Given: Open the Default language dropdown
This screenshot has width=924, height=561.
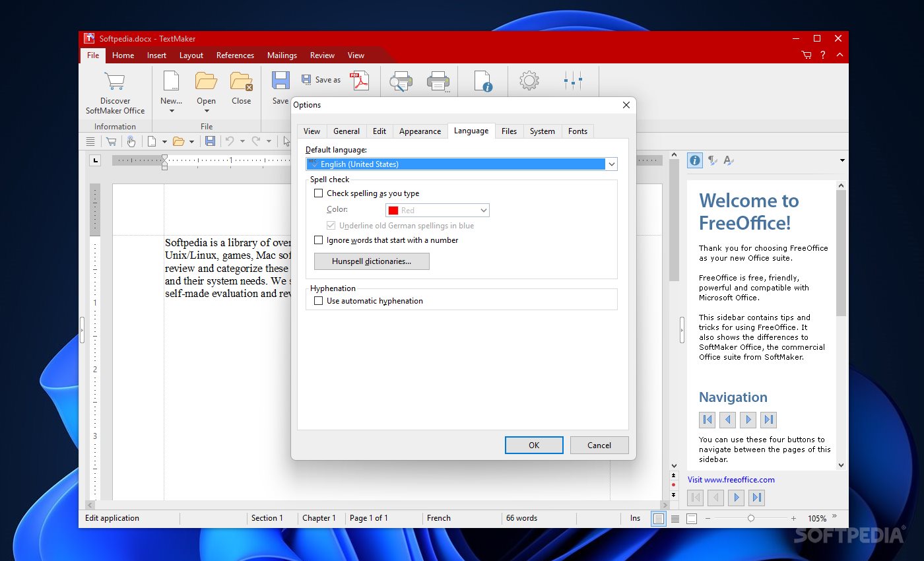Looking at the screenshot, I should coord(612,164).
